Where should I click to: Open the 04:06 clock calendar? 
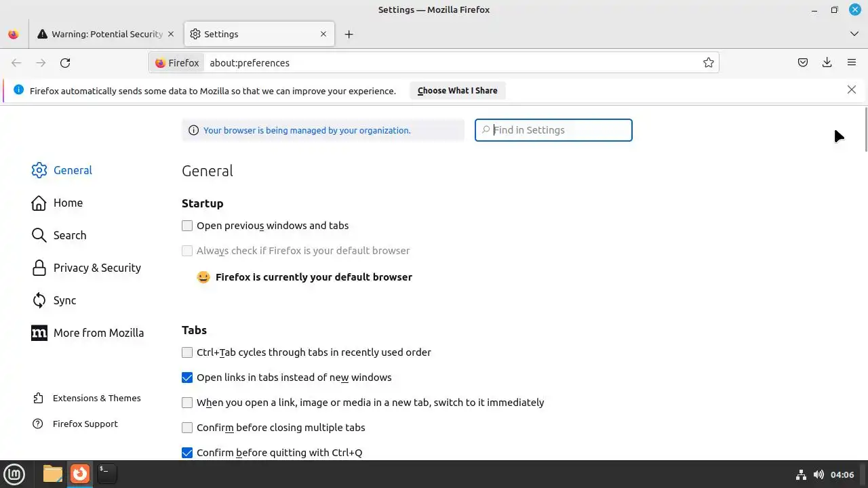coord(842,474)
